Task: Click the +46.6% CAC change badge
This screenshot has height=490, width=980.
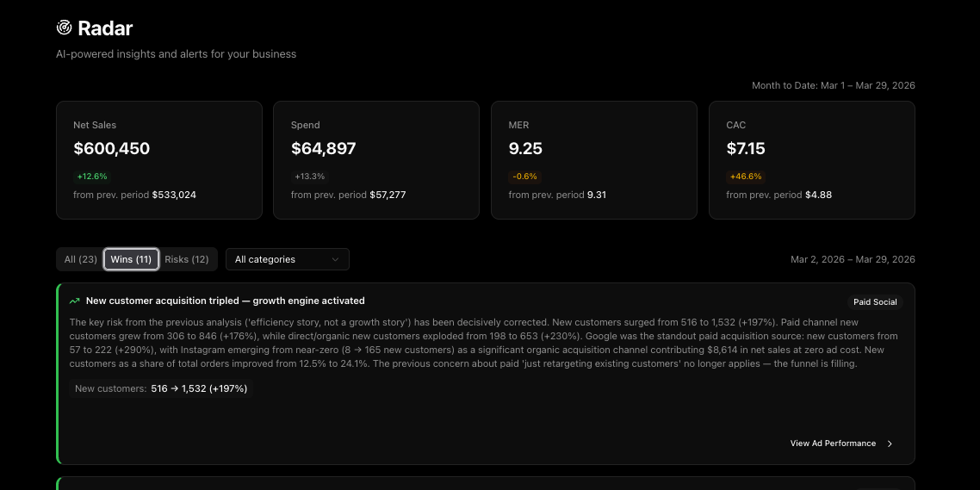Action: (x=745, y=177)
